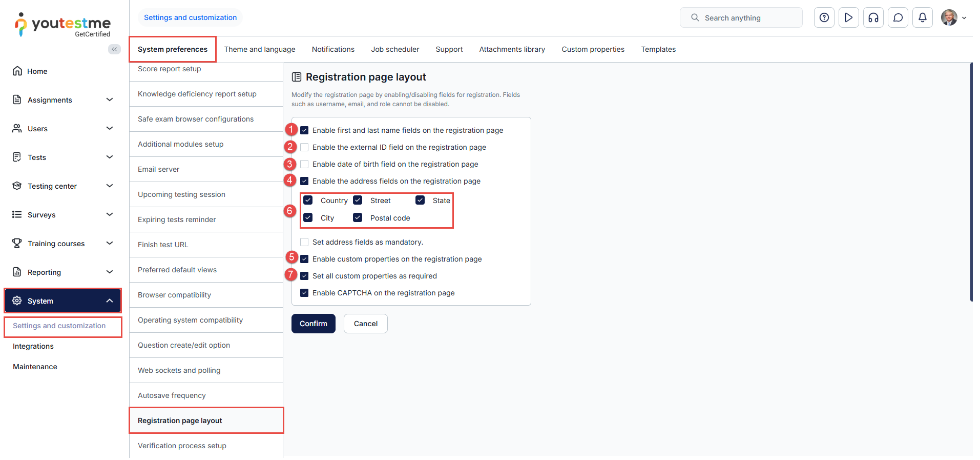Viewport: 980px width, 460px height.
Task: Open the Custom properties tab
Action: [x=593, y=49]
